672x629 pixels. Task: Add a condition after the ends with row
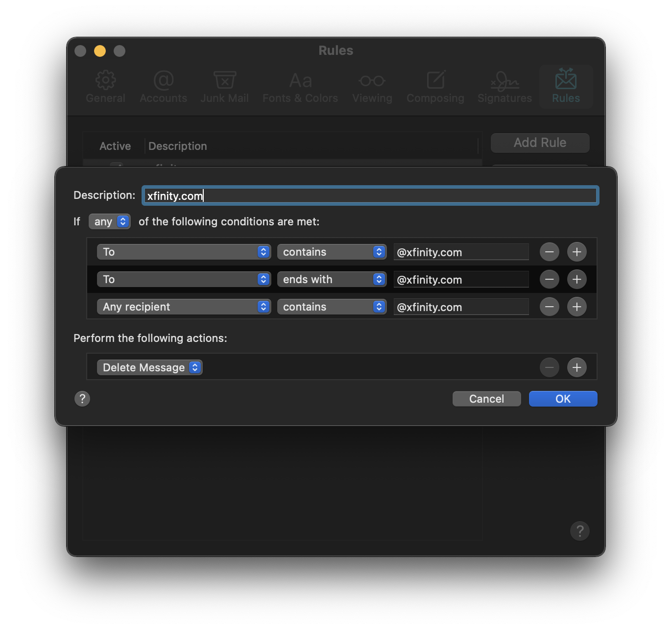click(576, 279)
